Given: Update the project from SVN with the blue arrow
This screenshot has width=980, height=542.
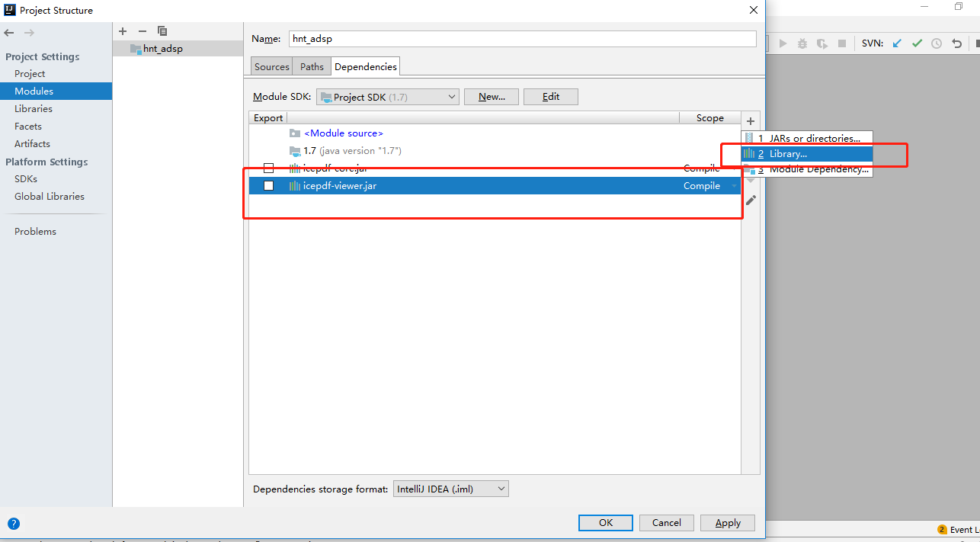Looking at the screenshot, I should tap(897, 43).
